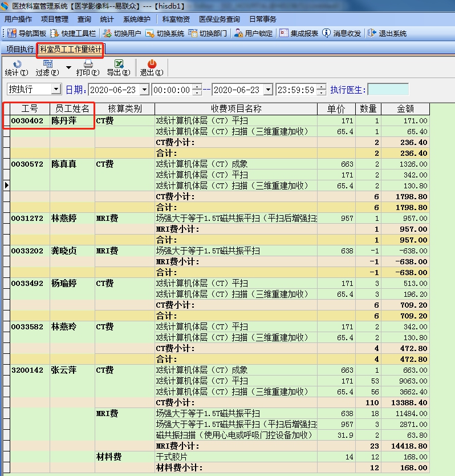Expand the arrow next to 过滤 button
Image resolution: width=455 pixels, height=476 pixels.
coord(69,67)
